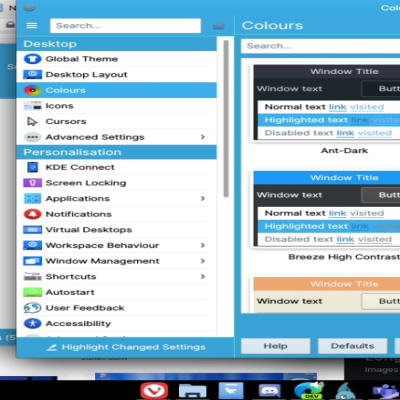Select the orange-titled colour scheme preview
Viewport: 400px width, 400px height.
pos(327,295)
